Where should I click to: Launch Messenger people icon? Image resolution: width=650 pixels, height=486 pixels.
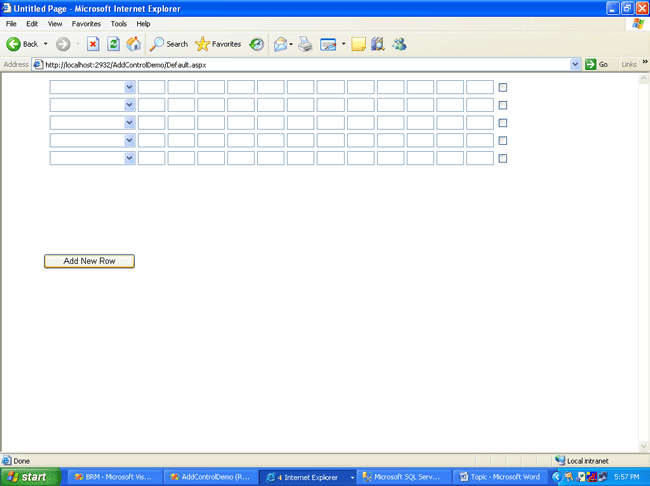click(400, 44)
